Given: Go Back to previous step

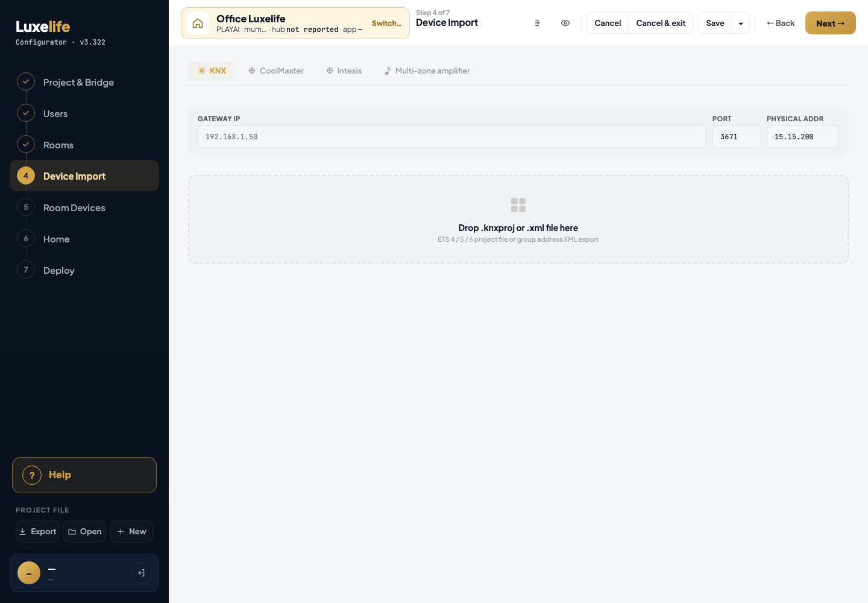Looking at the screenshot, I should pyautogui.click(x=781, y=24).
